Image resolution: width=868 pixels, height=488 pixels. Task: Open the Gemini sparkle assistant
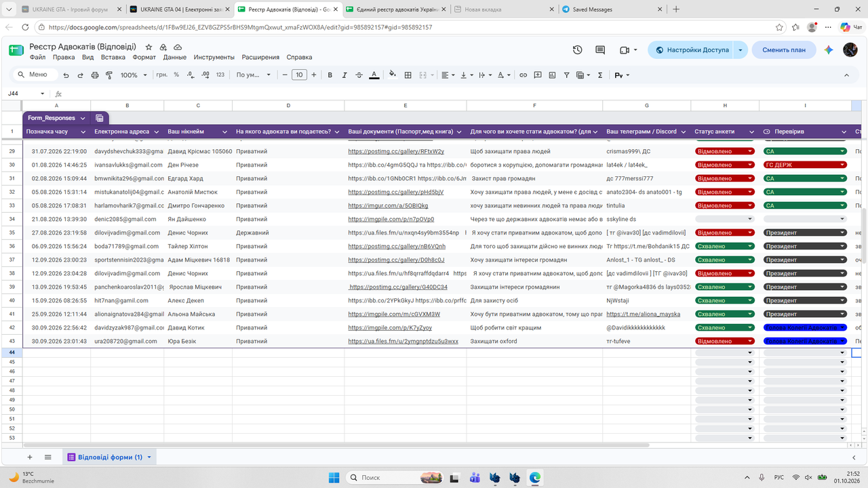pyautogui.click(x=828, y=50)
